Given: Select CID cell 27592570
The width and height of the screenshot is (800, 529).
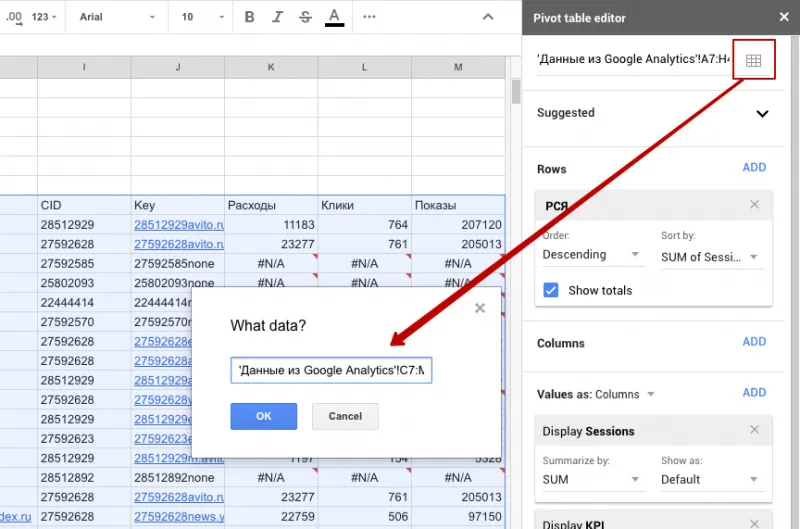Looking at the screenshot, I should 84,322.
